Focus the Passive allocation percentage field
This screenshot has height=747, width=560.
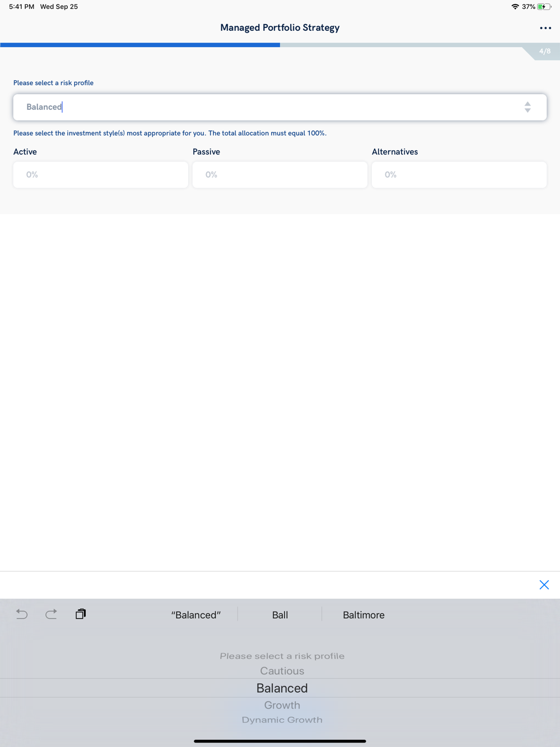tap(280, 175)
